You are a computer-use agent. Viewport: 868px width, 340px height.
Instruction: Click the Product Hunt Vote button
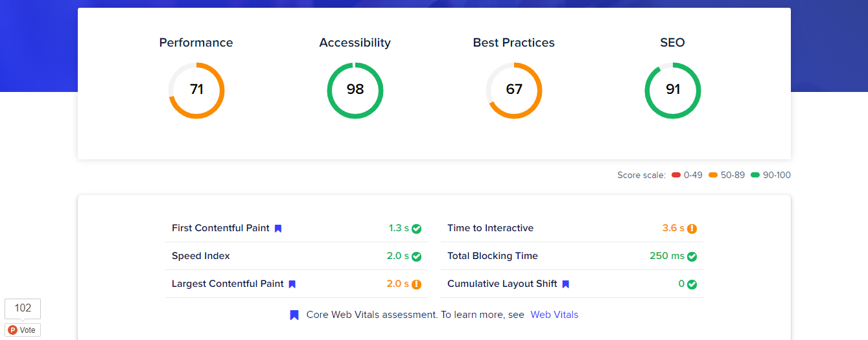click(x=23, y=330)
